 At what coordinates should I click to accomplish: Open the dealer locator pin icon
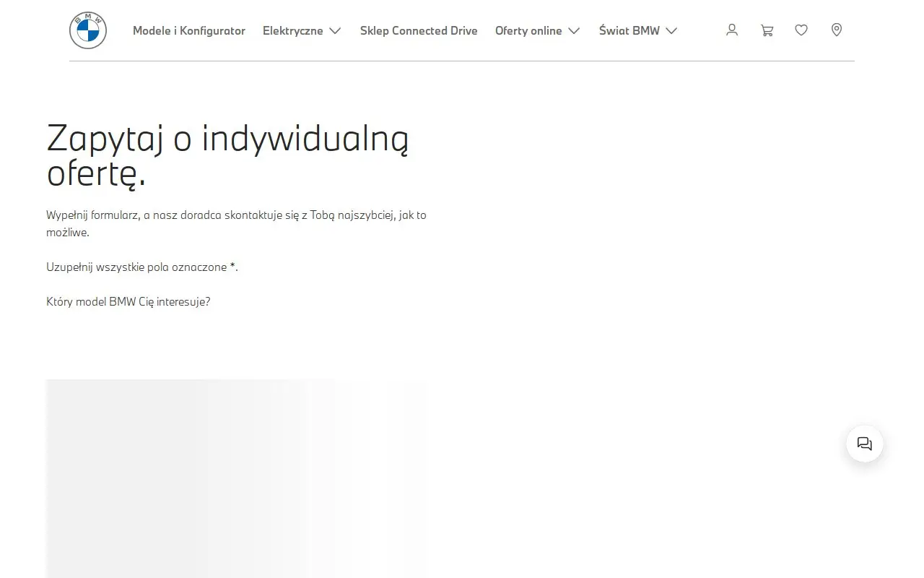tap(837, 30)
